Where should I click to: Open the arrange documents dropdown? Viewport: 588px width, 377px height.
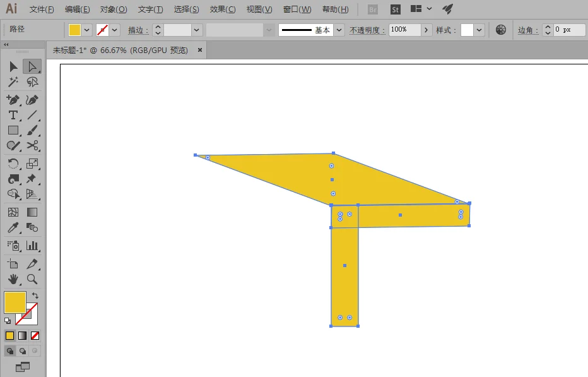click(421, 9)
